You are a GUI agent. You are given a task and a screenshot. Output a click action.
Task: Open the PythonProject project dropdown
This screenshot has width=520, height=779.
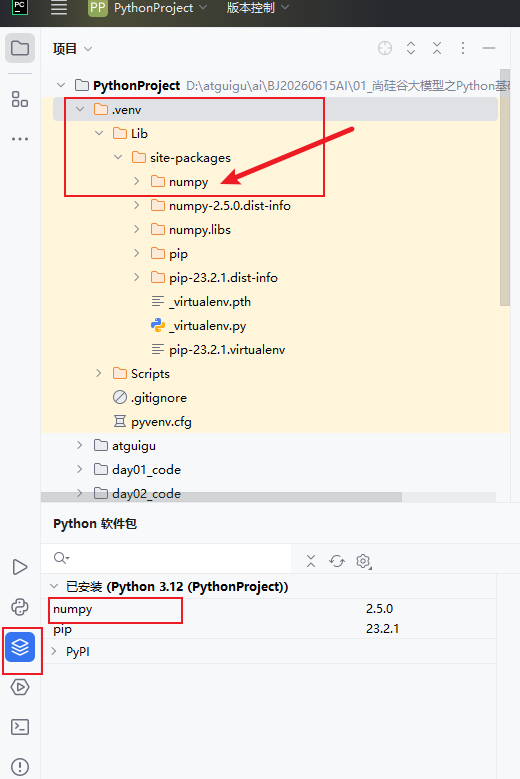[x=148, y=8]
